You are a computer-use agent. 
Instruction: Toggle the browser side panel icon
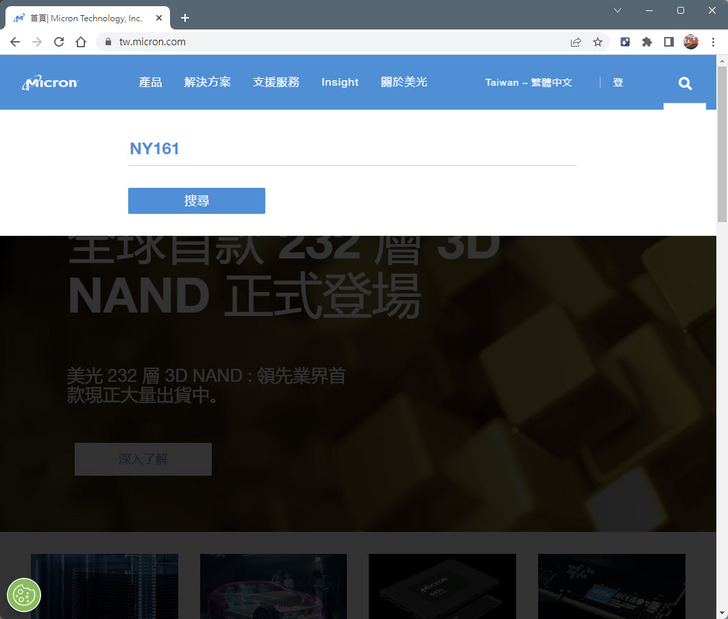point(669,42)
